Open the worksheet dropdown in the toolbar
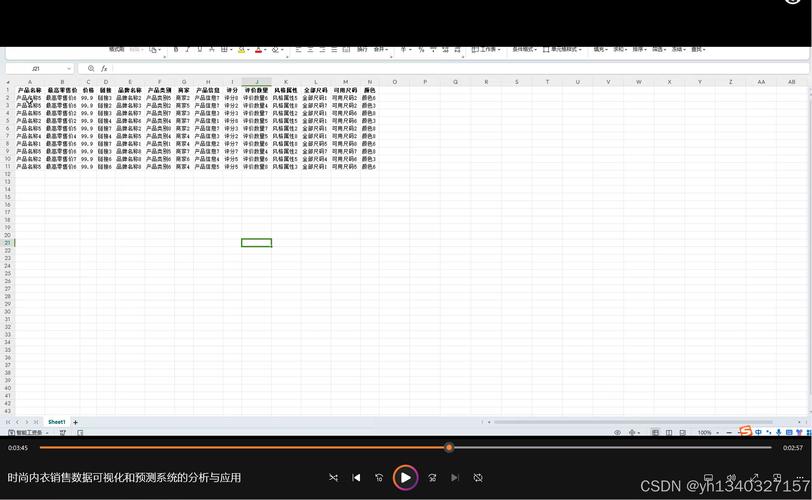Viewport: 812px width, 500px height. click(486, 50)
